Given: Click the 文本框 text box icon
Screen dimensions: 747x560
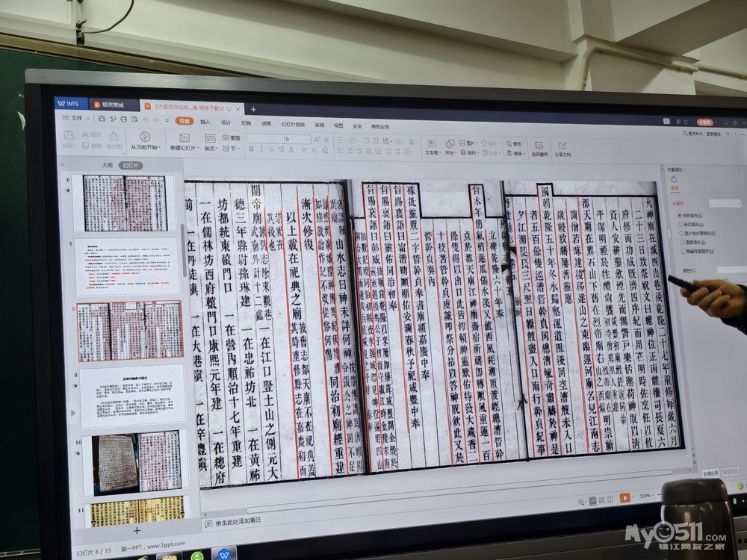Looking at the screenshot, I should tap(431, 143).
